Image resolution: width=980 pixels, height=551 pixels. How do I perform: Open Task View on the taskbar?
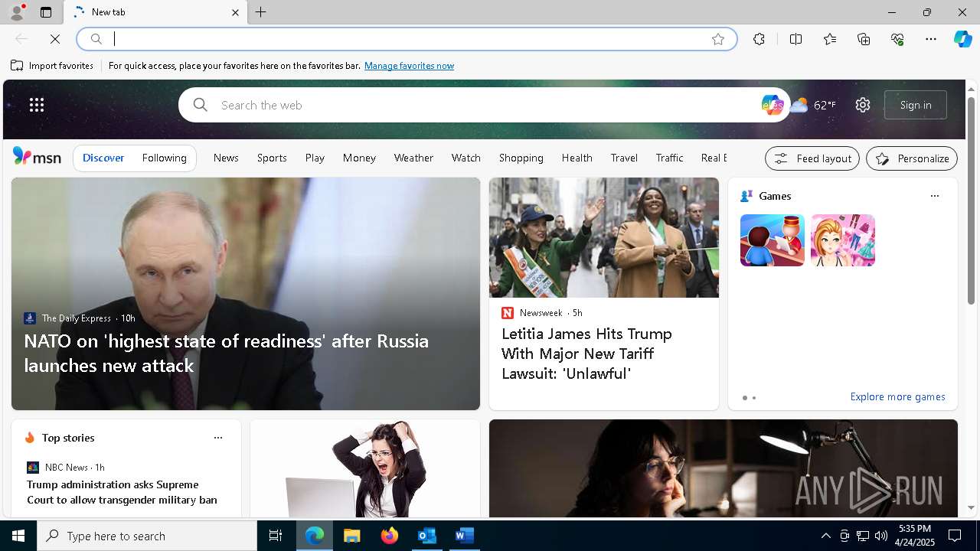tap(276, 536)
